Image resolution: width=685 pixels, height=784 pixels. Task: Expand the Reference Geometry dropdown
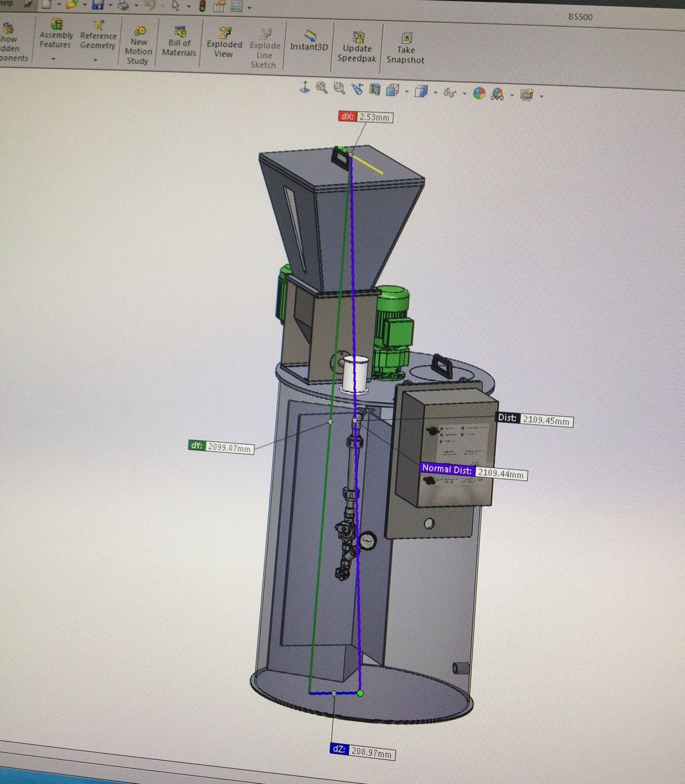[x=96, y=60]
